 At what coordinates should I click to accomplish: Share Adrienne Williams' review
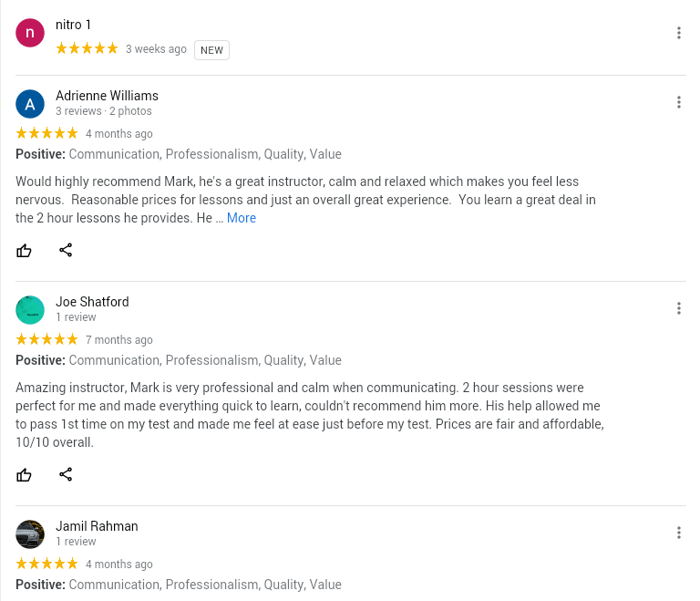point(66,250)
